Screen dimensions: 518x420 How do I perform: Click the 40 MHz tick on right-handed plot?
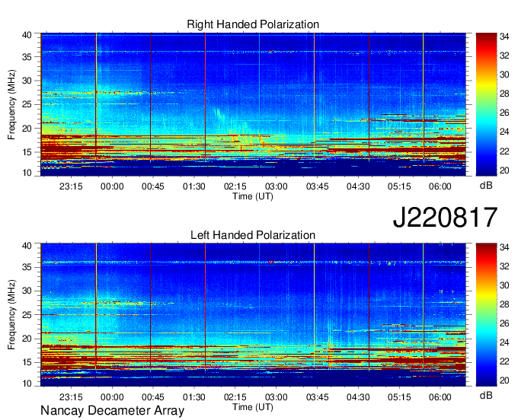27,35
